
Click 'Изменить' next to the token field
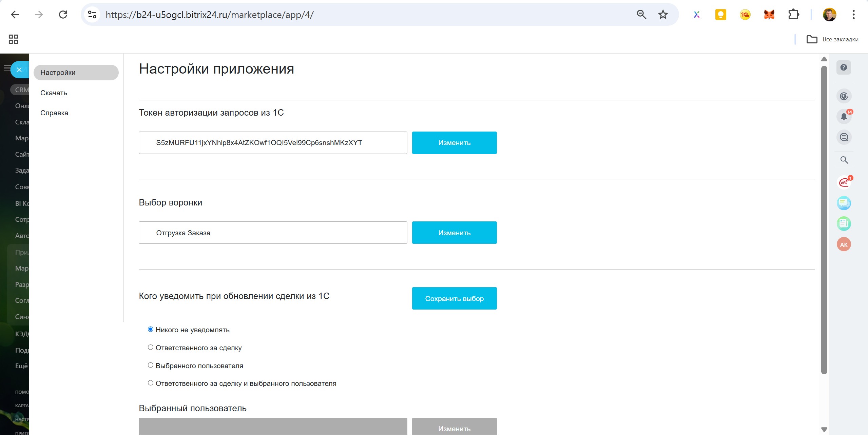coord(454,143)
